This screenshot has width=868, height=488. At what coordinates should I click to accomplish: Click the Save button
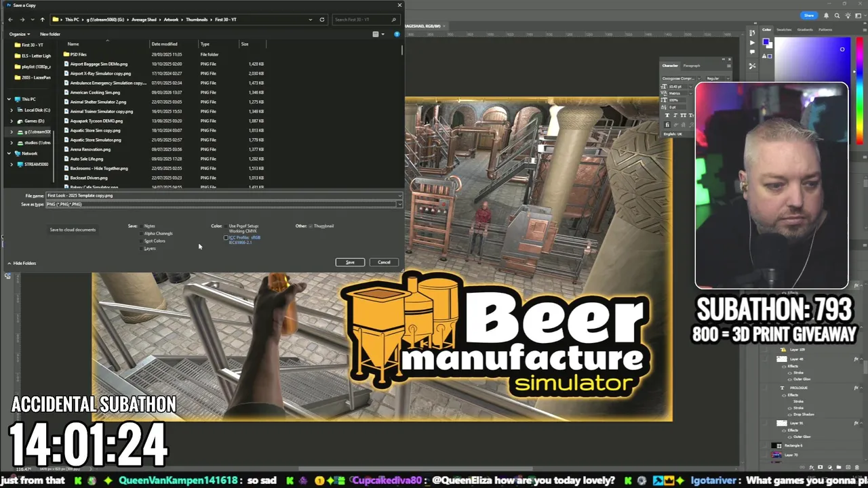pos(350,262)
